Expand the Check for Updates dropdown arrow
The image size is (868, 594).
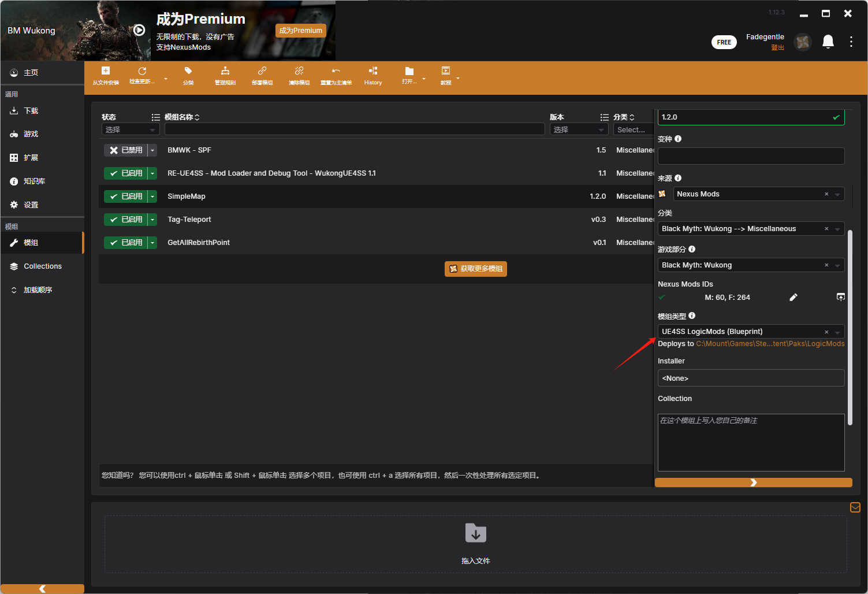(x=166, y=79)
